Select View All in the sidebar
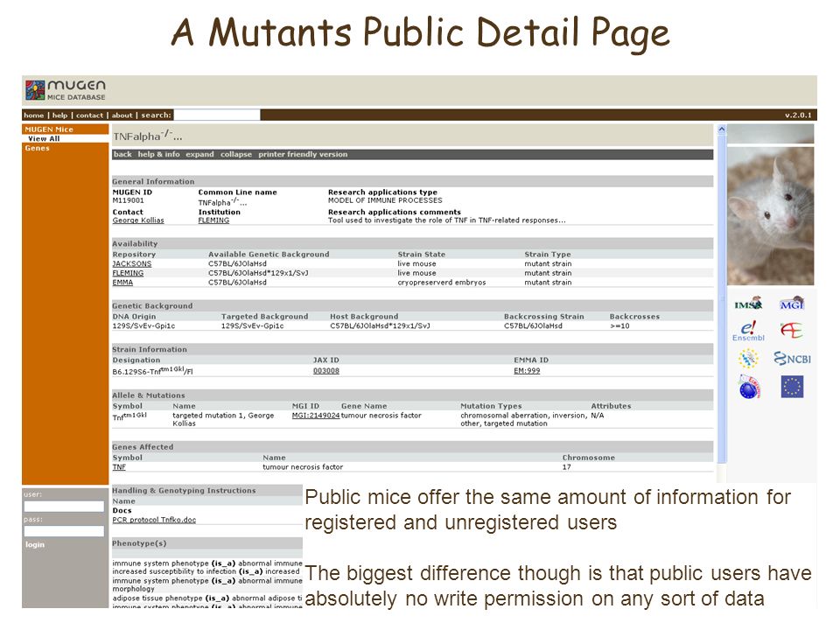 tap(44, 138)
